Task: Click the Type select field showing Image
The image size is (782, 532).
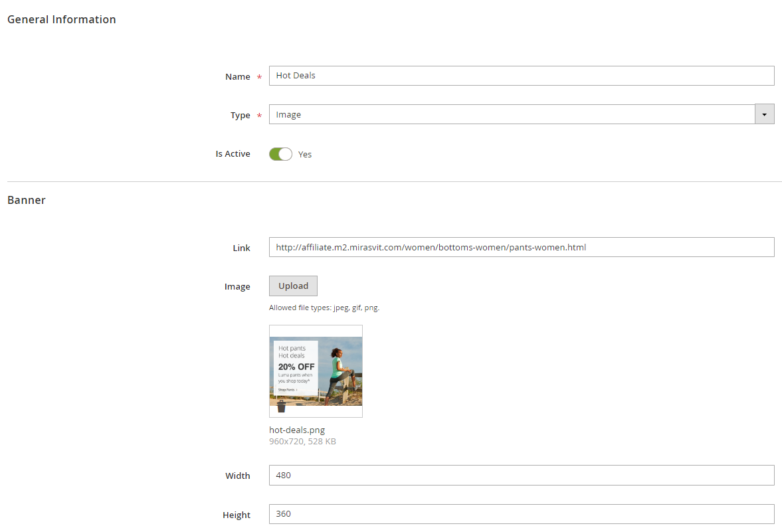Action: pos(512,115)
